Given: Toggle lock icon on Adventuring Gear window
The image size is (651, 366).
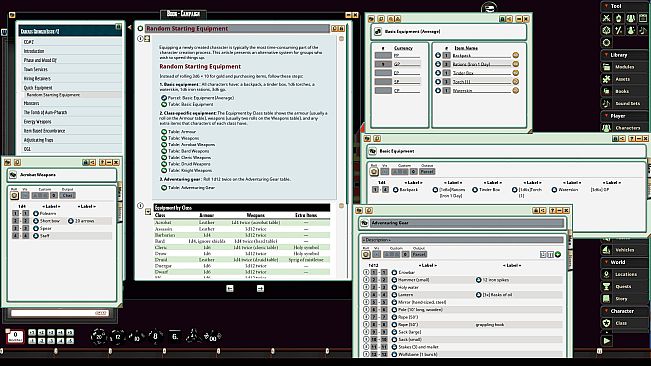Looking at the screenshot, I should (536, 210).
